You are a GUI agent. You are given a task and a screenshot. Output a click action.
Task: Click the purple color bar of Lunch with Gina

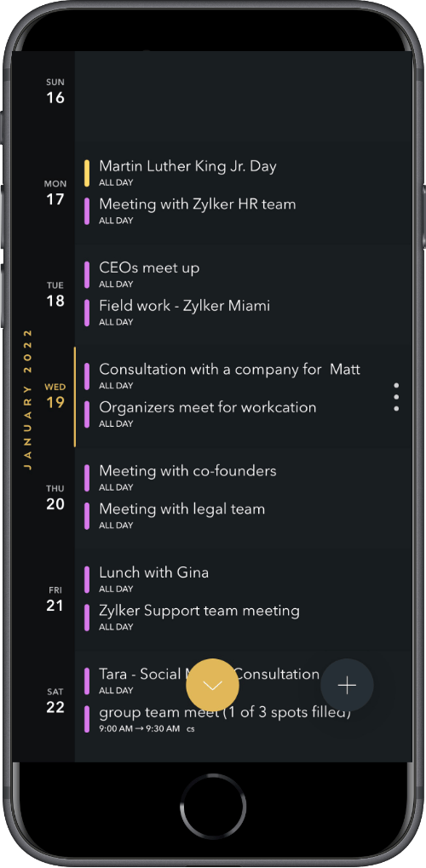[87, 579]
